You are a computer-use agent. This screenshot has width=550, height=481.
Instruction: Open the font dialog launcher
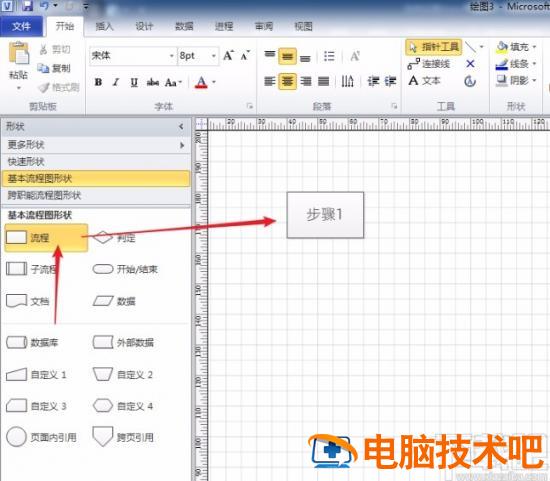[x=250, y=106]
